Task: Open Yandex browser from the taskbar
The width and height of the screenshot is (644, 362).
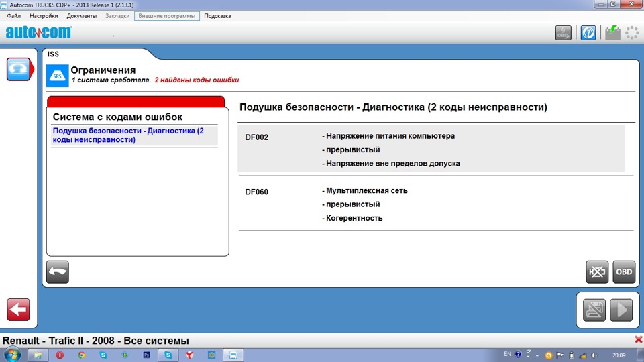Action: pos(190,355)
